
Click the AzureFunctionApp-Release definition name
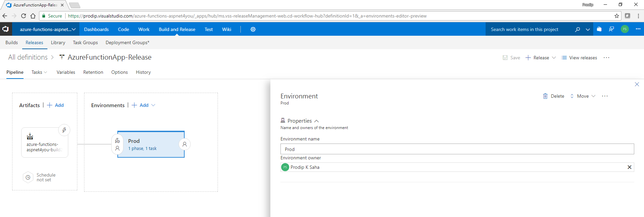(110, 57)
